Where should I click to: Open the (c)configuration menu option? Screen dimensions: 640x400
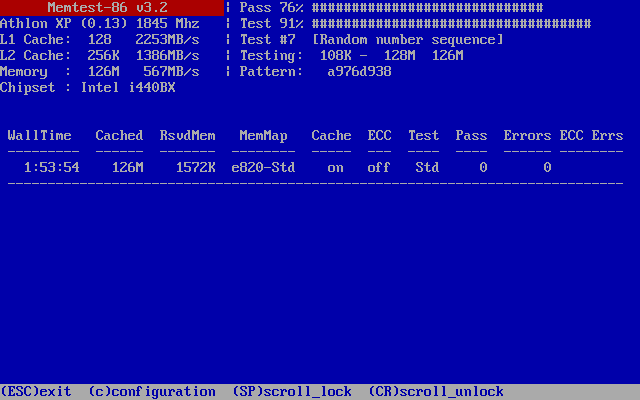tap(152, 392)
